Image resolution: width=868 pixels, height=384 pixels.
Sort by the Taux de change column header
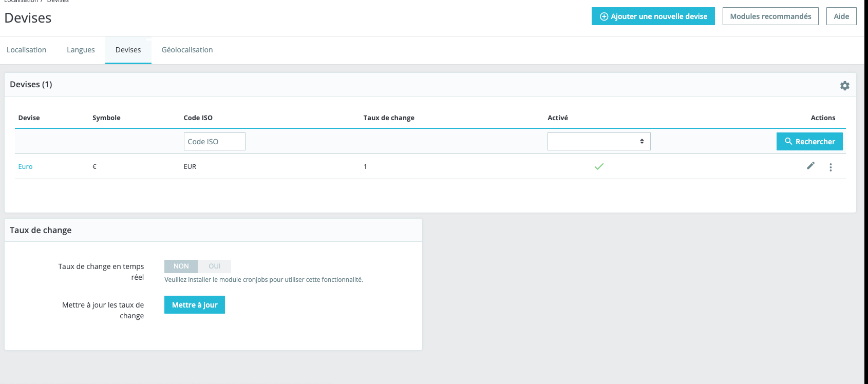point(389,118)
